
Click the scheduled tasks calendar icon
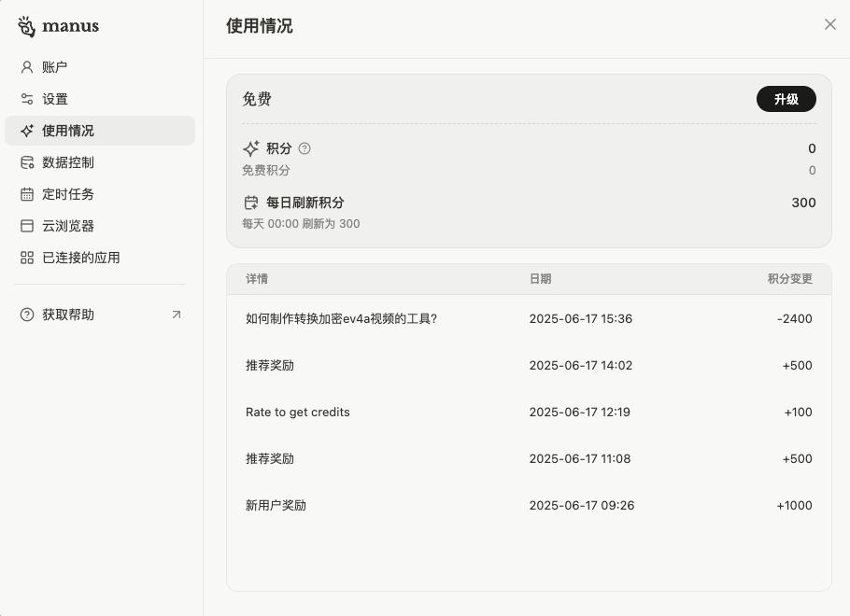pyautogui.click(x=26, y=194)
